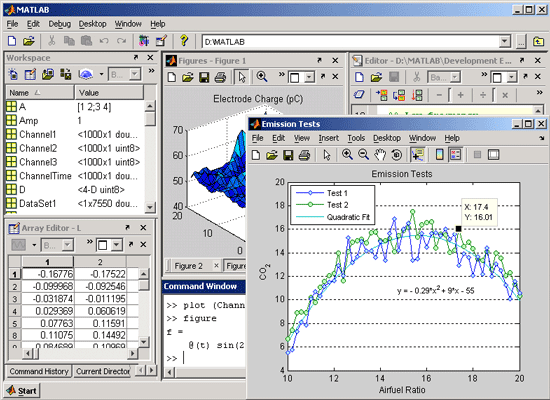This screenshot has width=550, height=400.
Task: Open layout dropdown in Editor toolbar
Action: (x=511, y=77)
